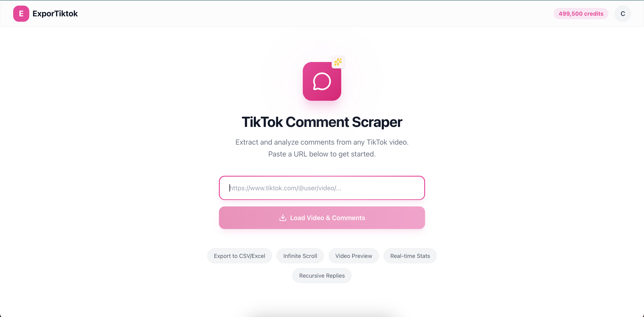Select the Export to CSV/Excel chip
Screen dimensions: 644x317
239,256
